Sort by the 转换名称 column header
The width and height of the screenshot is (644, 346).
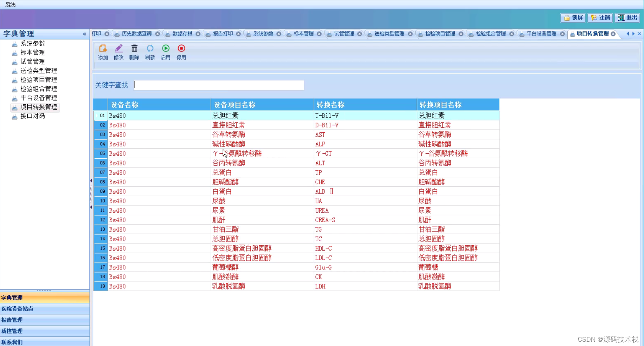pos(365,105)
